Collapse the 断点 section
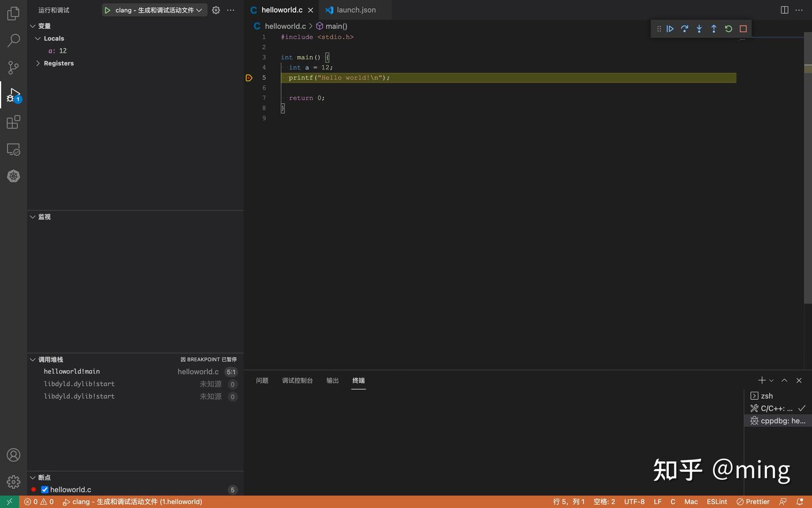Screen dimensions: 812x508 pyautogui.click(x=33, y=478)
